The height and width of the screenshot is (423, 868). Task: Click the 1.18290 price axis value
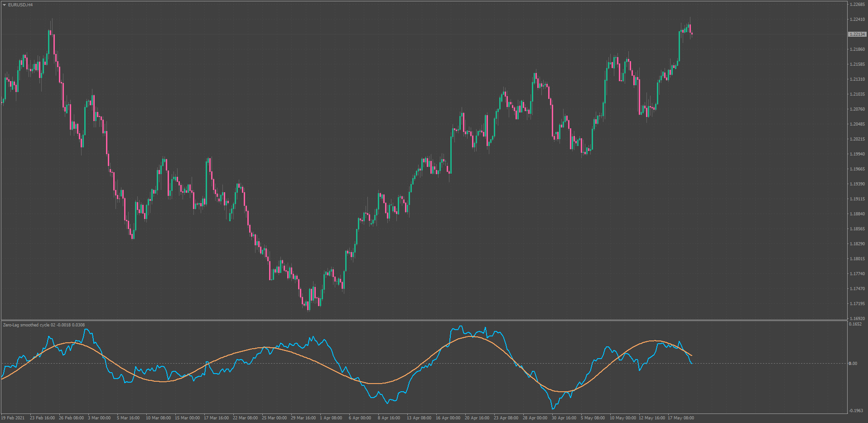[x=858, y=244]
